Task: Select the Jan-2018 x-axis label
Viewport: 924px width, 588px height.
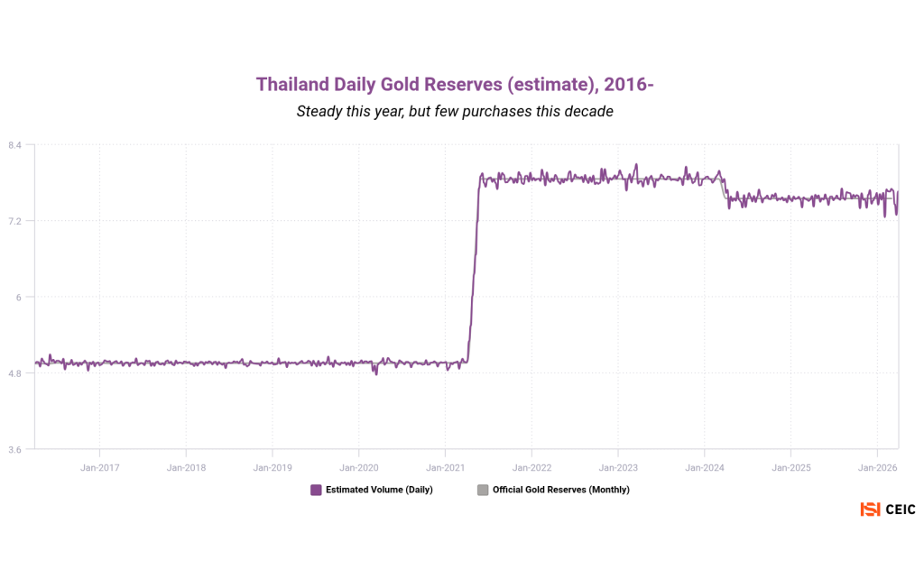Action: [x=186, y=467]
